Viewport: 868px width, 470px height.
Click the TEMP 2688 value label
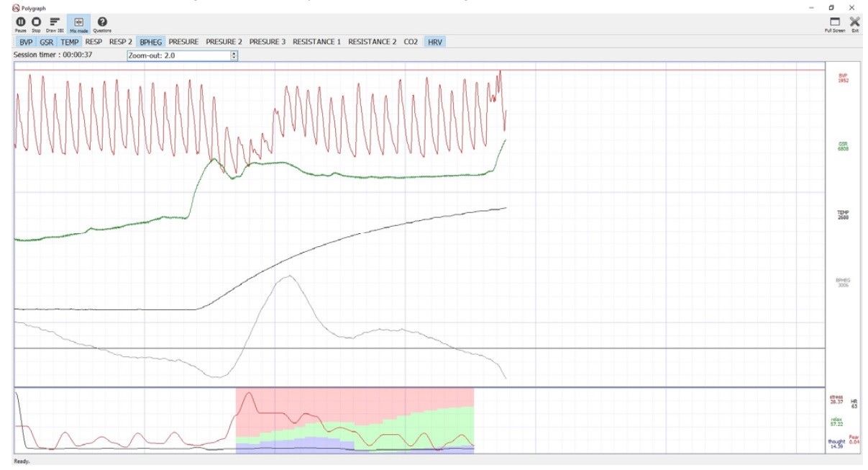point(844,214)
